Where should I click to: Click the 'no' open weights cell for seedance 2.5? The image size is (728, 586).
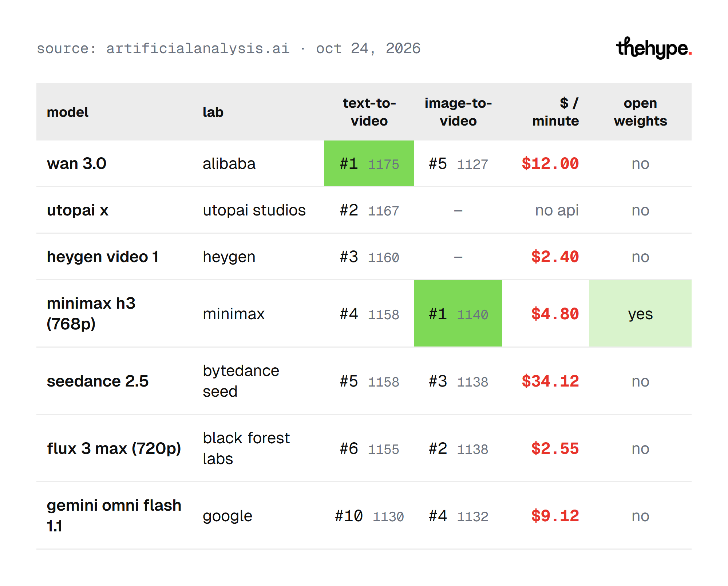(641, 381)
